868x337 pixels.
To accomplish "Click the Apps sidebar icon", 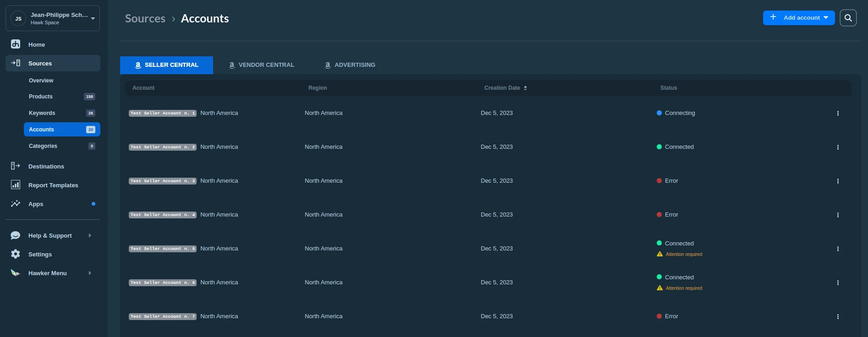I will pyautogui.click(x=16, y=204).
